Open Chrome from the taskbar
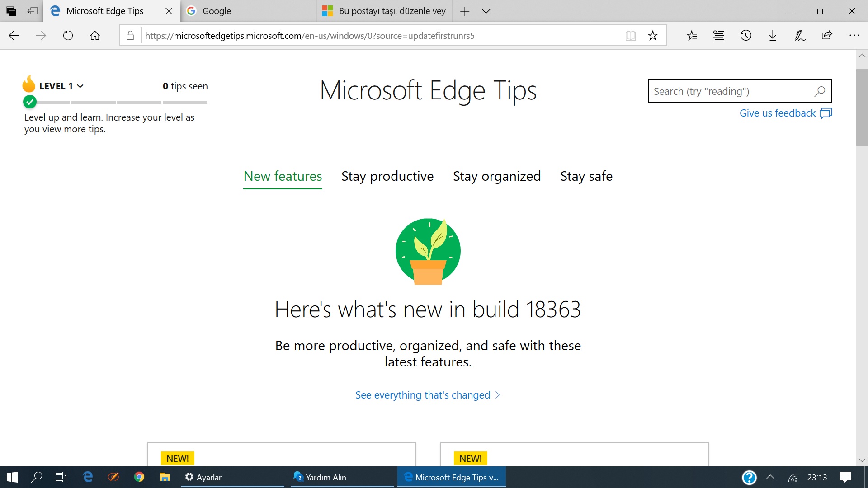 tap(139, 477)
